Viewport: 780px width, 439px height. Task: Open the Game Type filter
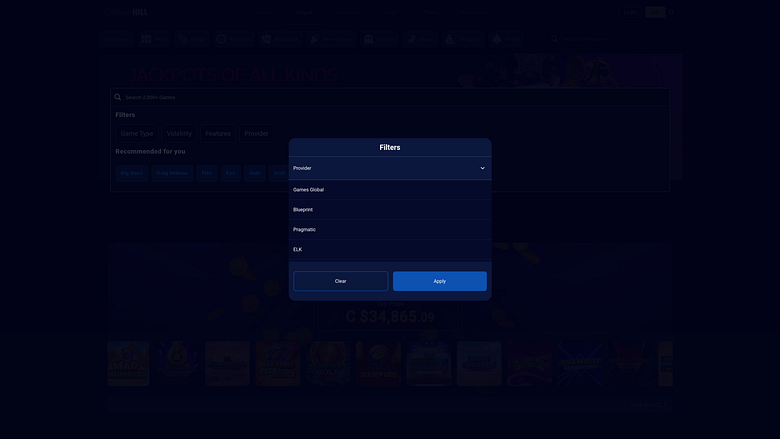coord(137,133)
